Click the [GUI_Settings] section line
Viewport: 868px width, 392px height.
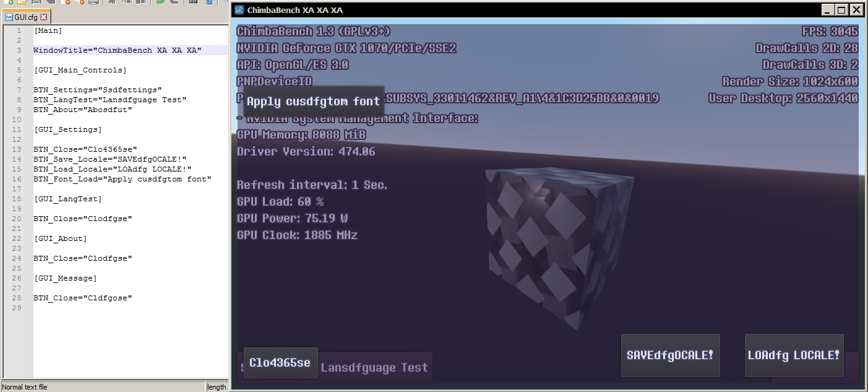[68, 129]
